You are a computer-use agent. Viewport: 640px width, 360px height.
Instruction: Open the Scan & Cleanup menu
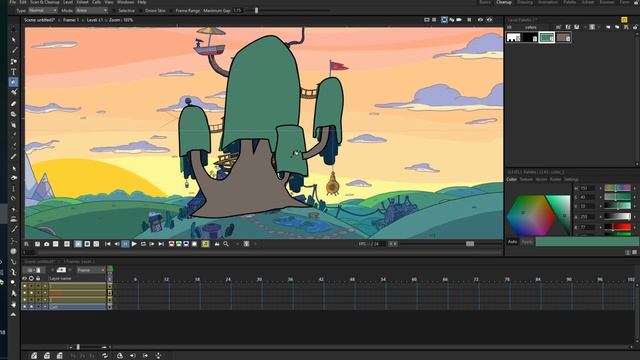pyautogui.click(x=45, y=2)
